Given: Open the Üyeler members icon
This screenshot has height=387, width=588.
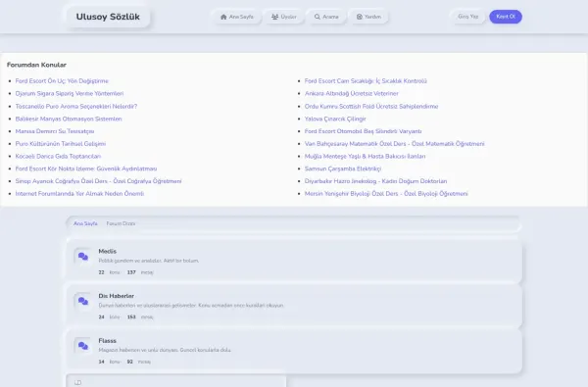Looking at the screenshot, I should (x=274, y=17).
